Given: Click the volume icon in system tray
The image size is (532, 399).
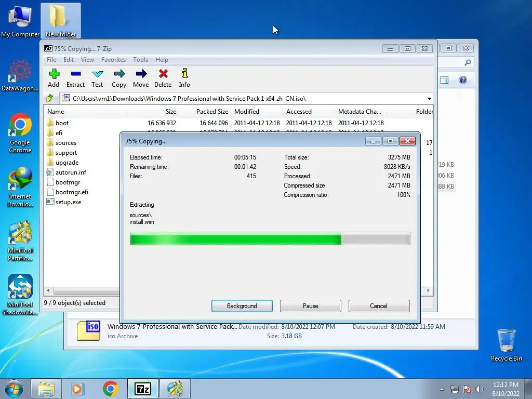Looking at the screenshot, I should (x=479, y=389).
